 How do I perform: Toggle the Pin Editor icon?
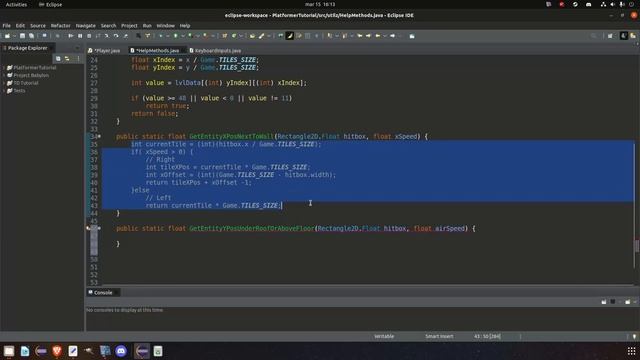tap(412, 36)
